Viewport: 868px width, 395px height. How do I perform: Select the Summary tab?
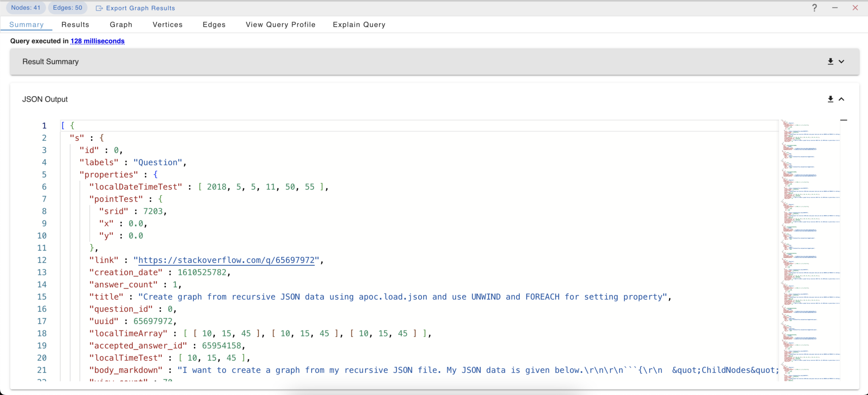[26, 25]
